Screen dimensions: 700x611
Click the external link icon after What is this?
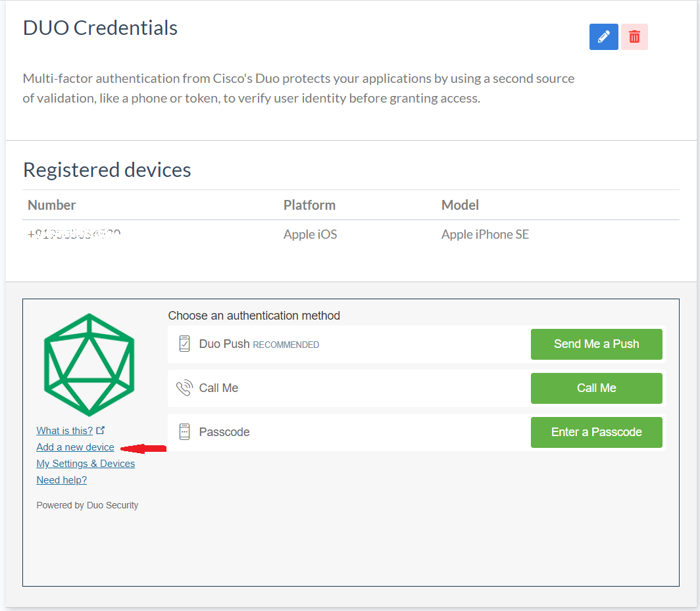pyautogui.click(x=100, y=429)
